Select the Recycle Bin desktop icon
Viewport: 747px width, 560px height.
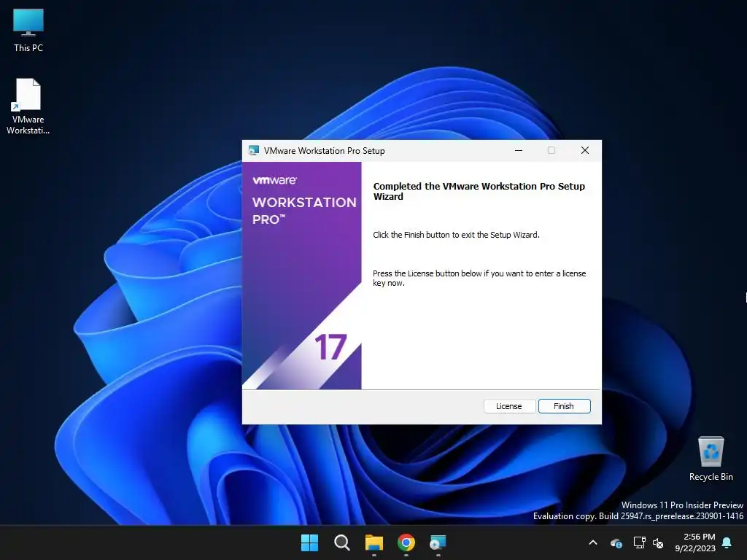[x=711, y=459]
